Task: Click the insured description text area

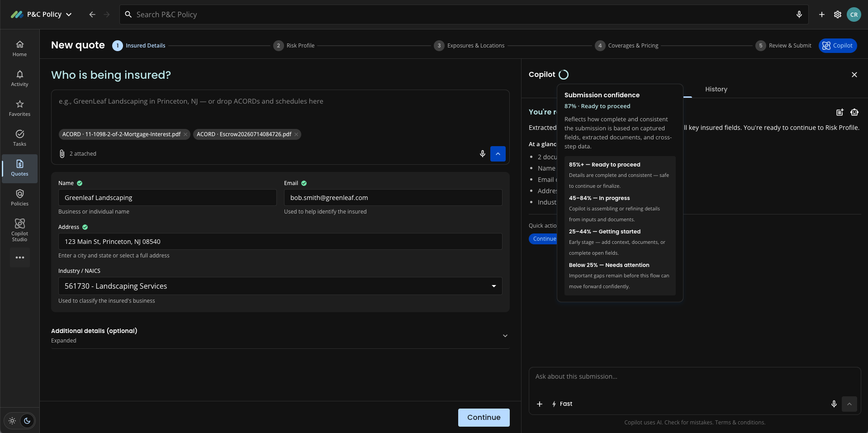Action: [280, 109]
